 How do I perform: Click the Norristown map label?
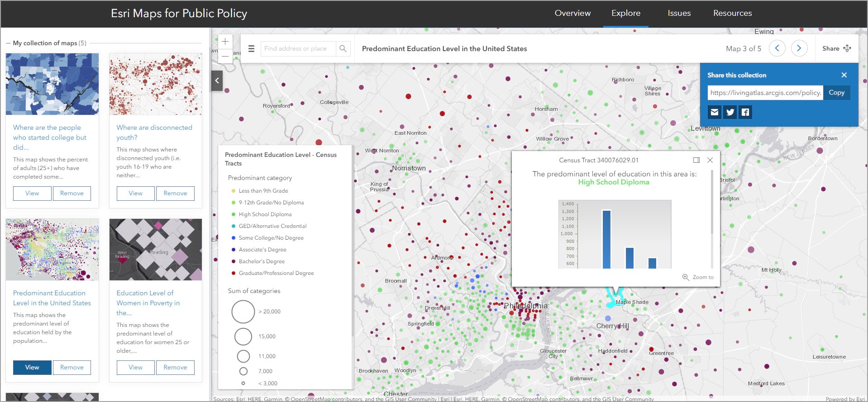click(x=409, y=168)
